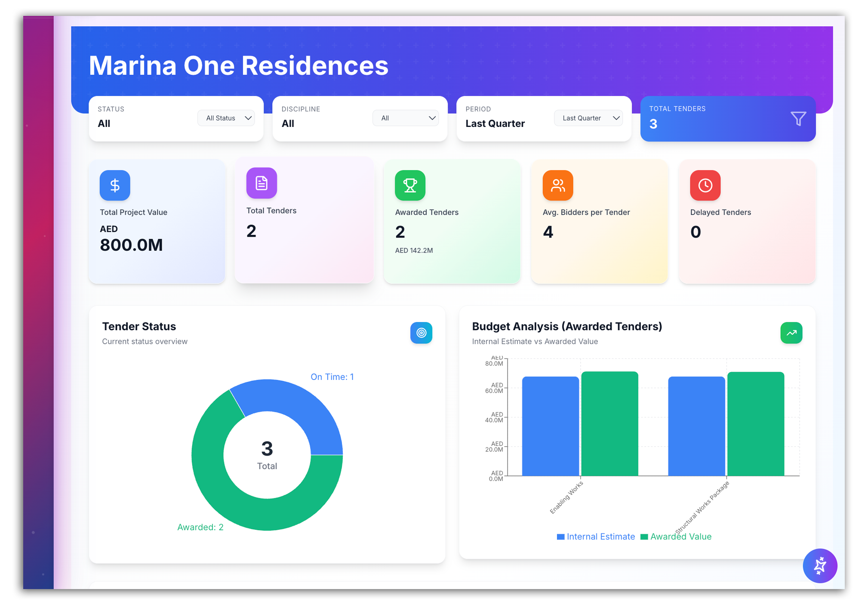868x605 pixels.
Task: Toggle Internal Estimate legend item
Action: coord(596,537)
